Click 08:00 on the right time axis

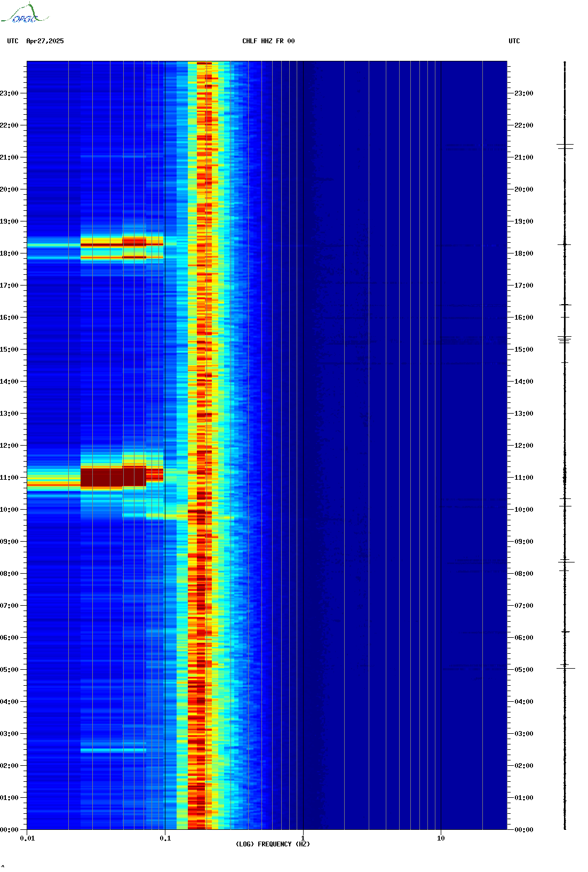tap(524, 574)
